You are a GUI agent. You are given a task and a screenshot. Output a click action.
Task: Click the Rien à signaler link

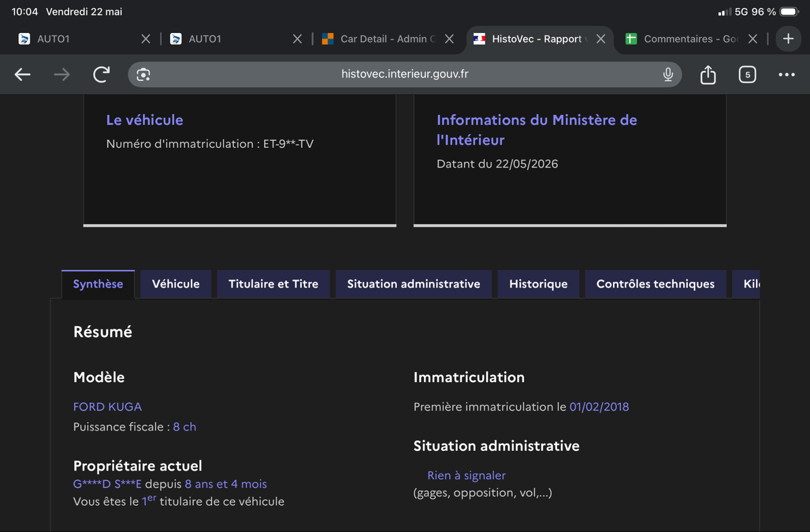point(466,475)
